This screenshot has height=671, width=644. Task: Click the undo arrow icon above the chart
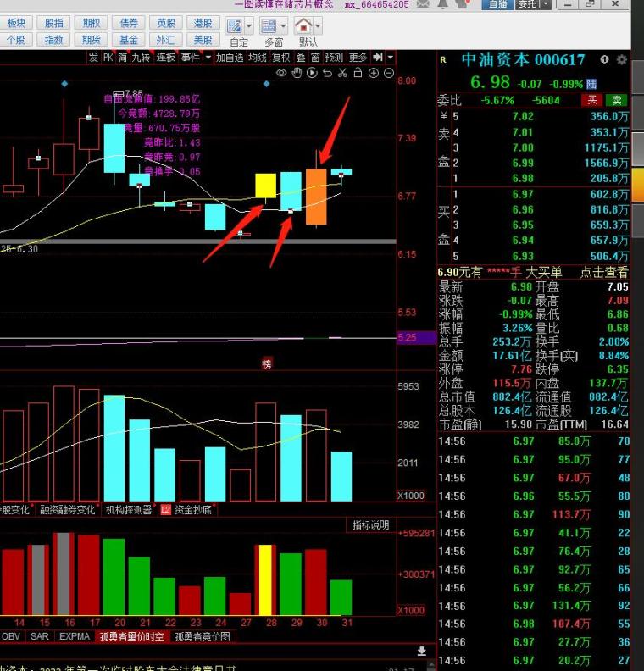click(327, 73)
